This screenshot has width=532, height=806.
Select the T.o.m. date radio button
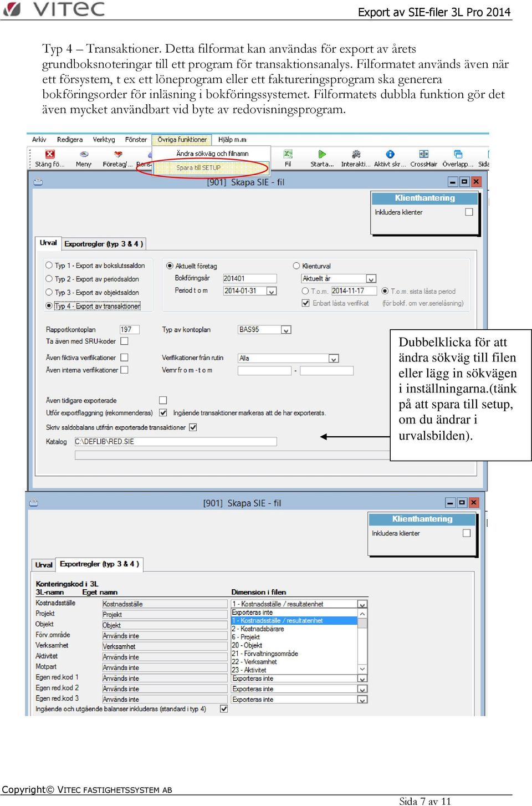tap(305, 291)
